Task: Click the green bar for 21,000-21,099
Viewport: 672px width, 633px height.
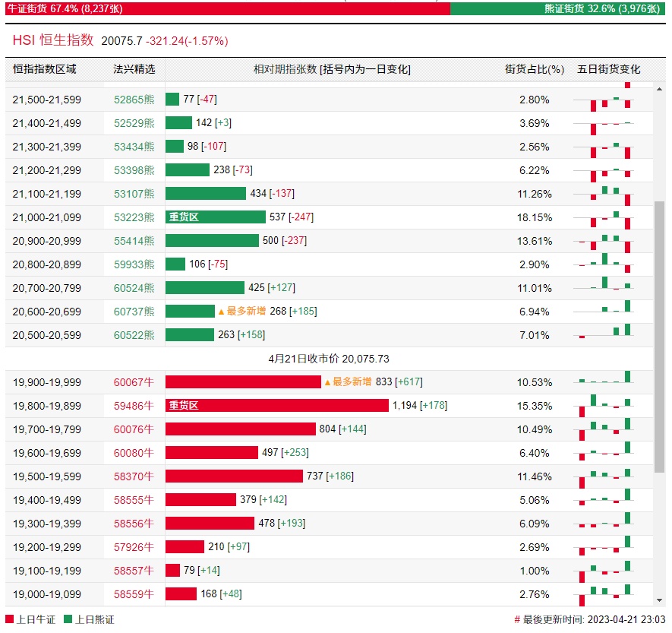Action: click(x=216, y=217)
